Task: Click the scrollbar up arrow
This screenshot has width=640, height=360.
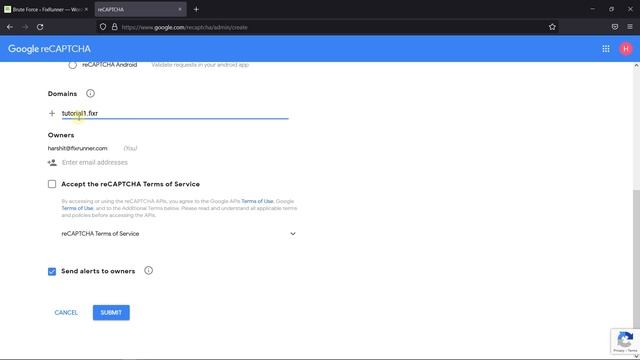Action: [636, 65]
